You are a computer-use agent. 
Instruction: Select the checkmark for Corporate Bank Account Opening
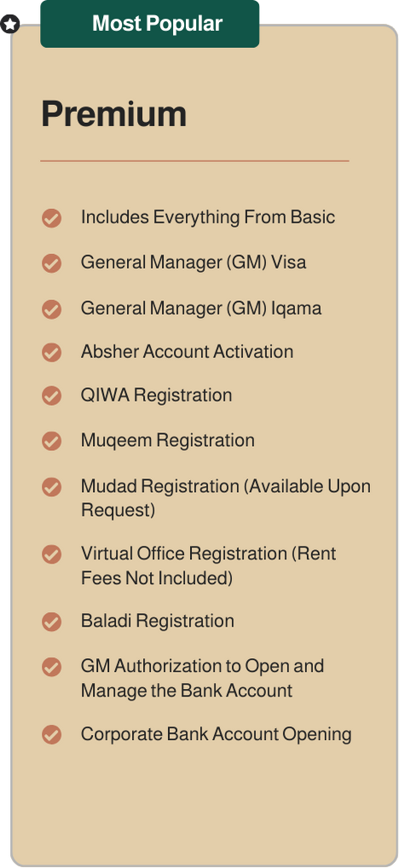point(51,735)
